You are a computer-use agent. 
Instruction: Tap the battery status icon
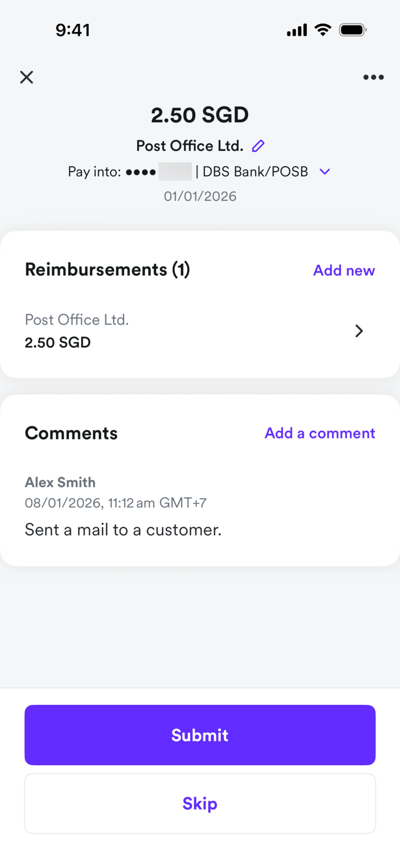(352, 30)
